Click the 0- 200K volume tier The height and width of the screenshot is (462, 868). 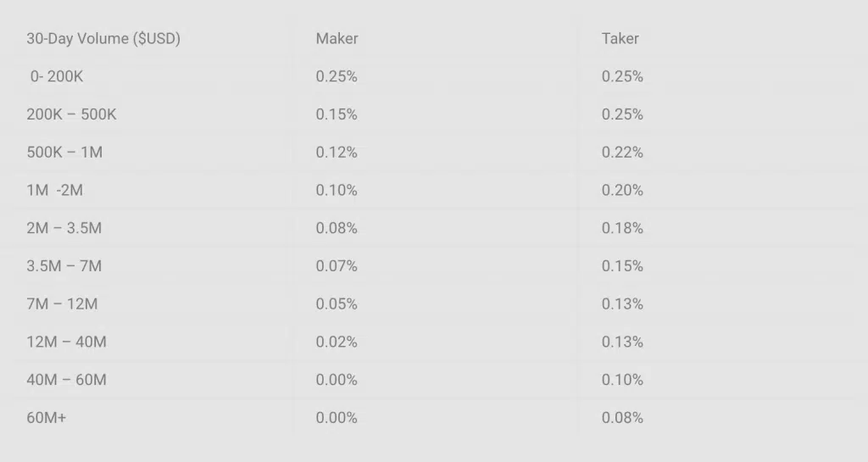pos(57,76)
